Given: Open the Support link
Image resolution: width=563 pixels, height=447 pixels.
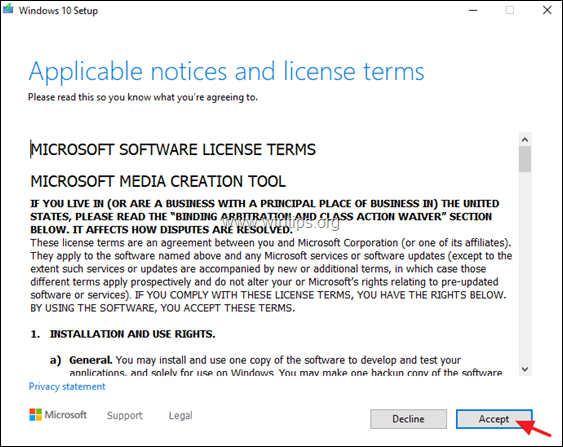Looking at the screenshot, I should [125, 415].
